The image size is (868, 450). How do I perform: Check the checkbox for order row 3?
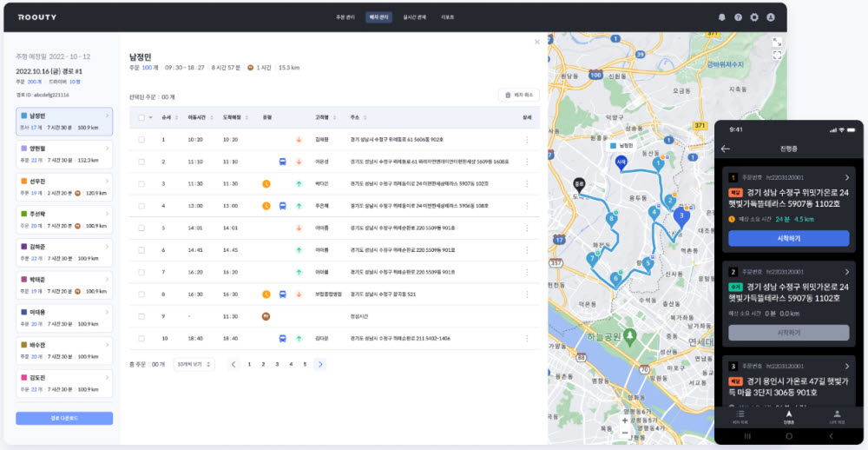[141, 184]
